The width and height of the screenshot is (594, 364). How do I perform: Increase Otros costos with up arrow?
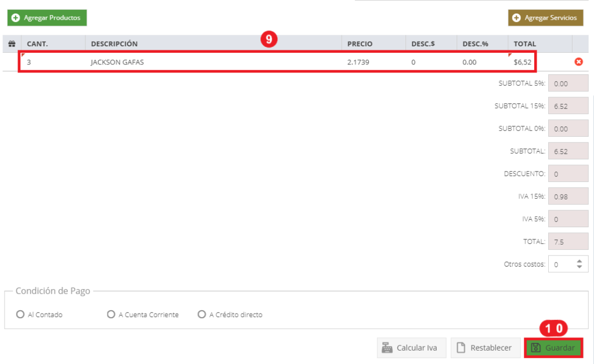(579, 261)
